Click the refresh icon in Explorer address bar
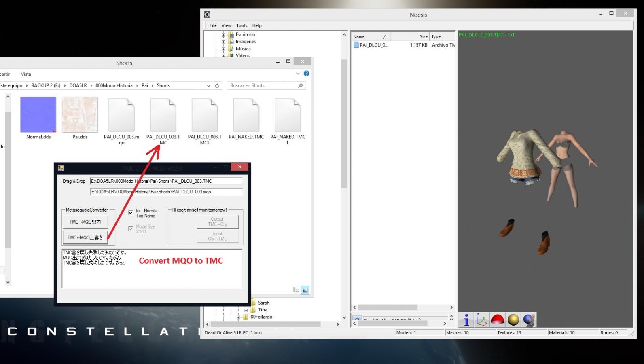Image resolution: width=644 pixels, height=364 pixels. (x=217, y=86)
